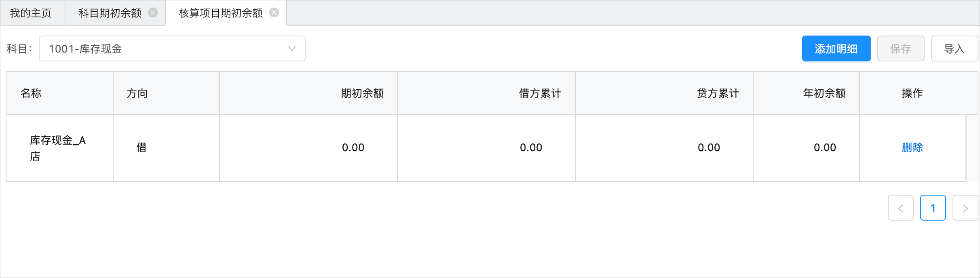Screen dimensions: 980x278
Task: Click the 保存 button
Action: pos(901,48)
